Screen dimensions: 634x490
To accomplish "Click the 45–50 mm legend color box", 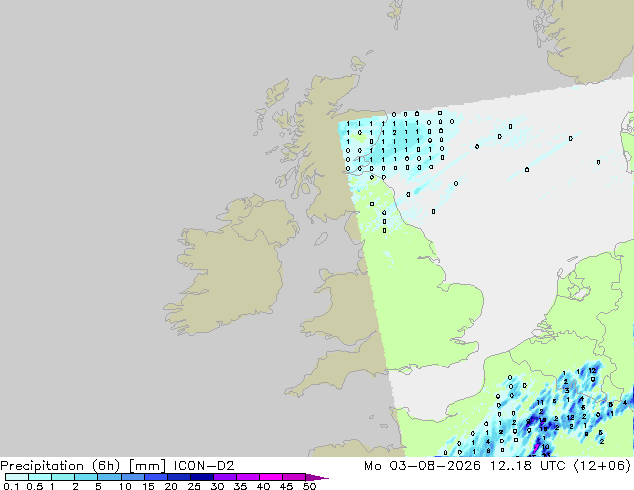I will tap(294, 477).
